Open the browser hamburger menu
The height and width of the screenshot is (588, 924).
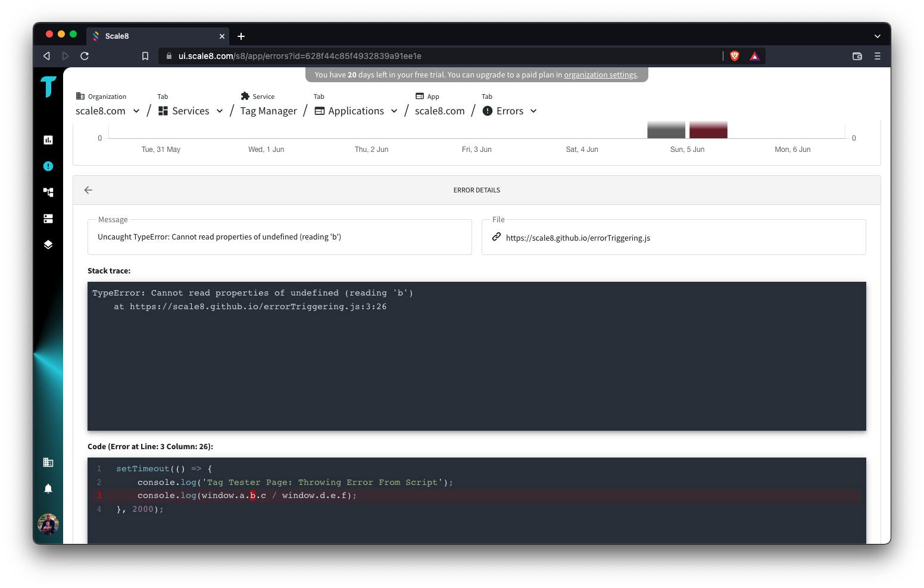[x=877, y=56]
